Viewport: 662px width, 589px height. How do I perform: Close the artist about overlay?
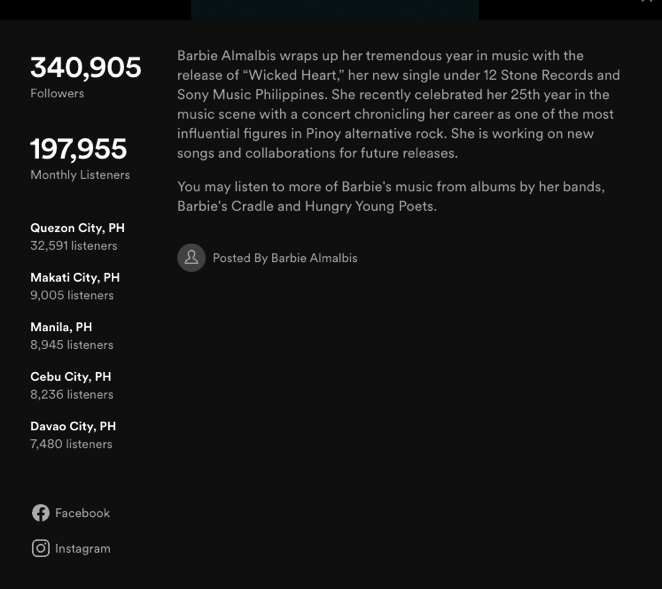(648, 1)
